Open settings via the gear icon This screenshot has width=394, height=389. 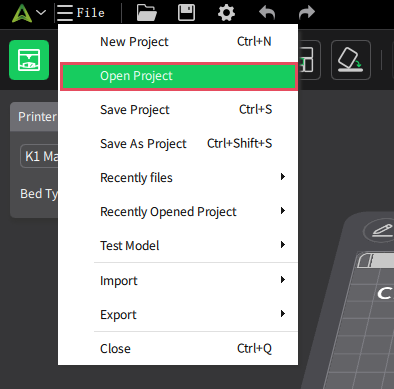226,13
